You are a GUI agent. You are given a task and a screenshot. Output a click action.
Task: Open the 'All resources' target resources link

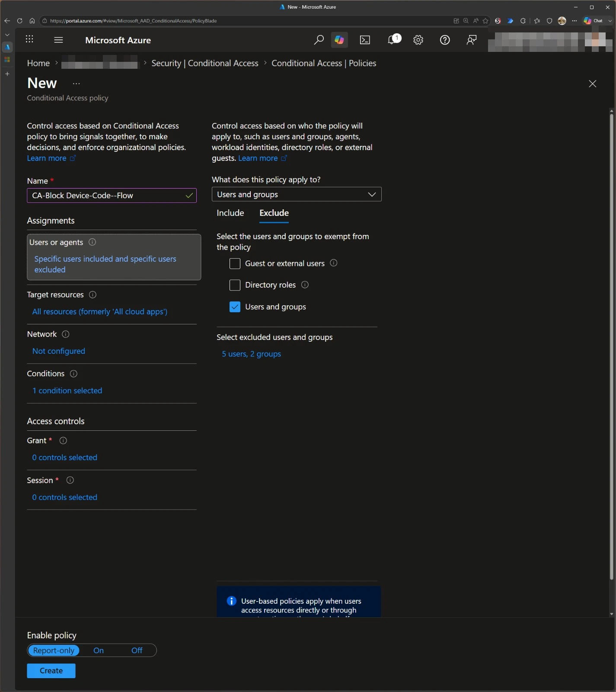pyautogui.click(x=100, y=311)
